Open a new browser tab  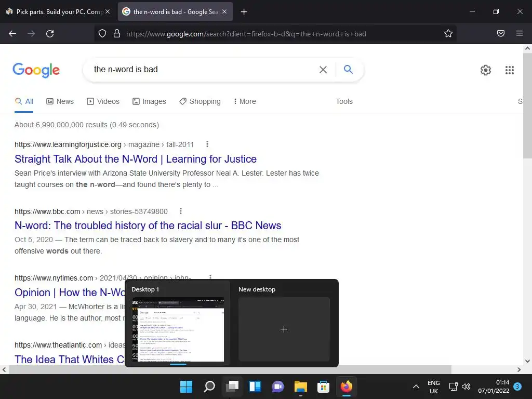(x=244, y=12)
